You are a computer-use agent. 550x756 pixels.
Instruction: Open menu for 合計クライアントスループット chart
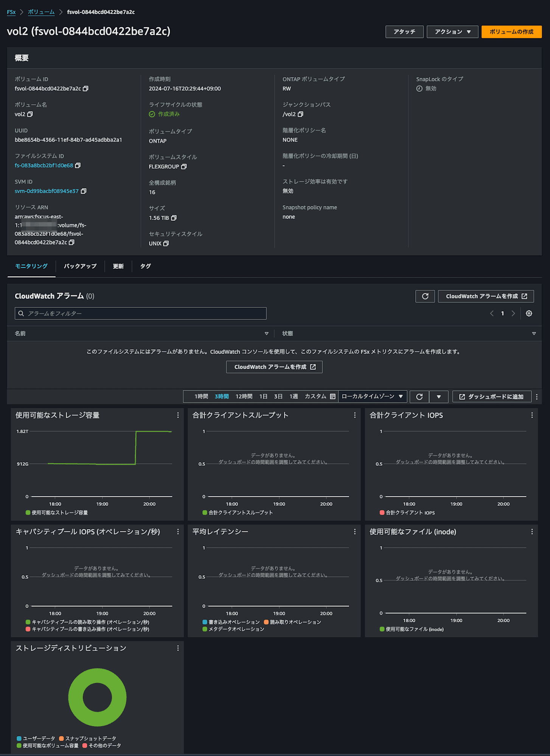point(355,415)
